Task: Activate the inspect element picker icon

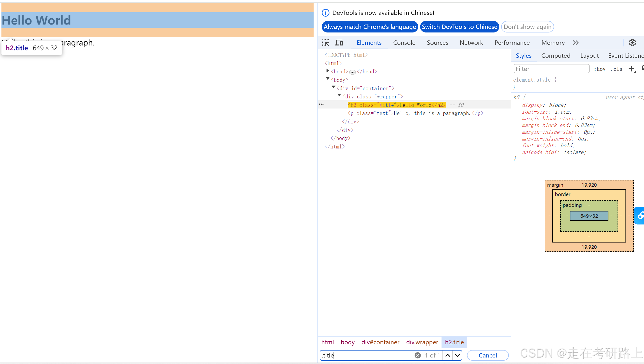Action: [x=326, y=43]
